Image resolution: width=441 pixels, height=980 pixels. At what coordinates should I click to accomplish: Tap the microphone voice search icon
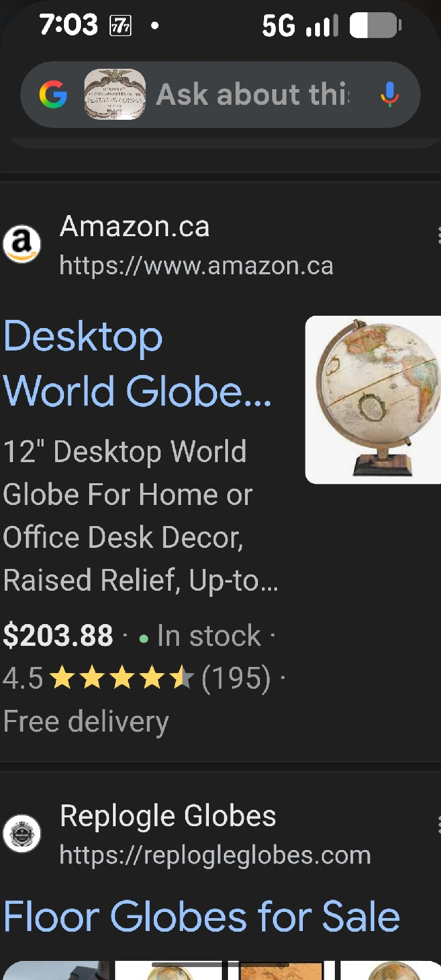[x=389, y=95]
